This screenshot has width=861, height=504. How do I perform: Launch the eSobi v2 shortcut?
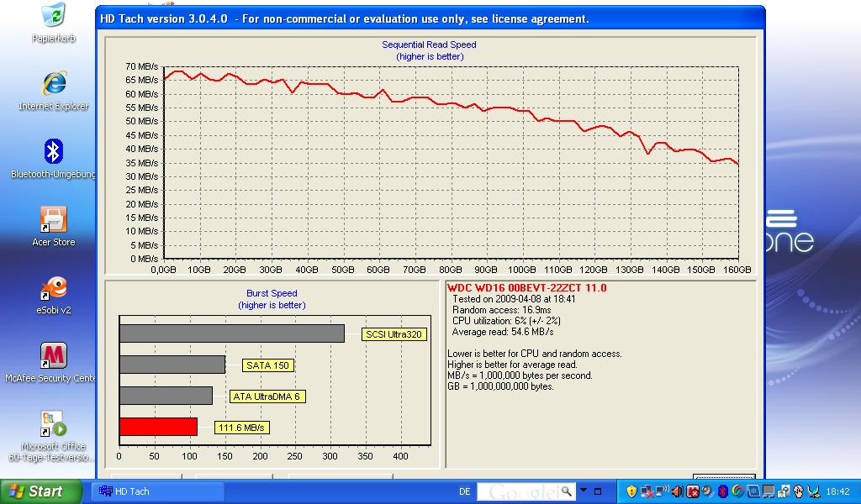point(54,294)
